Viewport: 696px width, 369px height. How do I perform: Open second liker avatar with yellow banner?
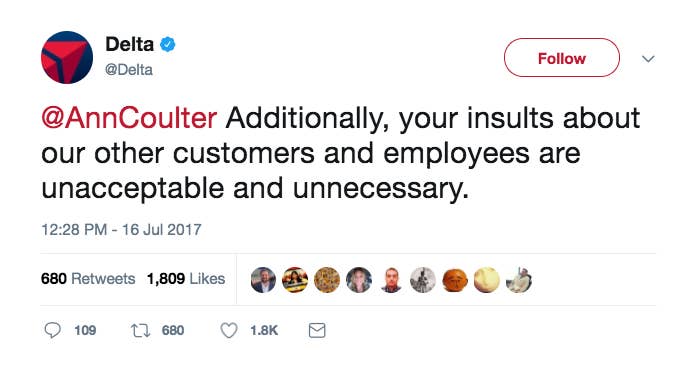[x=295, y=280]
